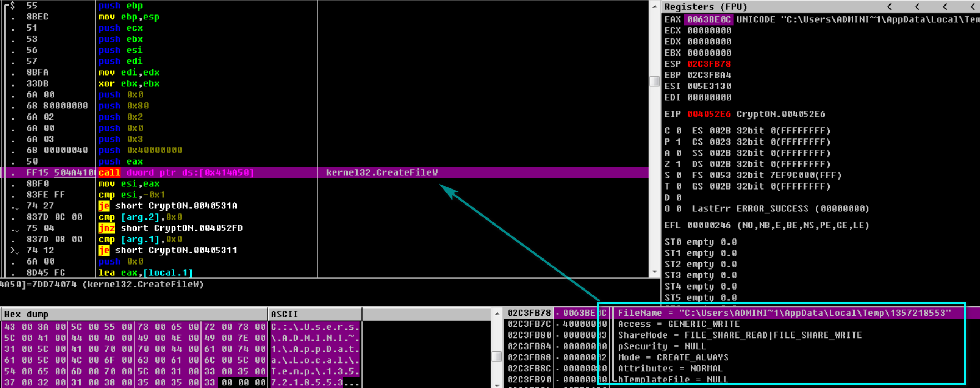Image resolution: width=980 pixels, height=388 pixels.
Task: Click the first '<' arrow in Registers header
Action: [x=889, y=7]
